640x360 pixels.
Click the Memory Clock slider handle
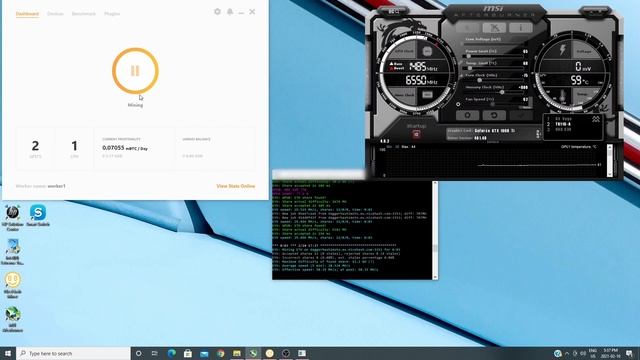coord(502,92)
